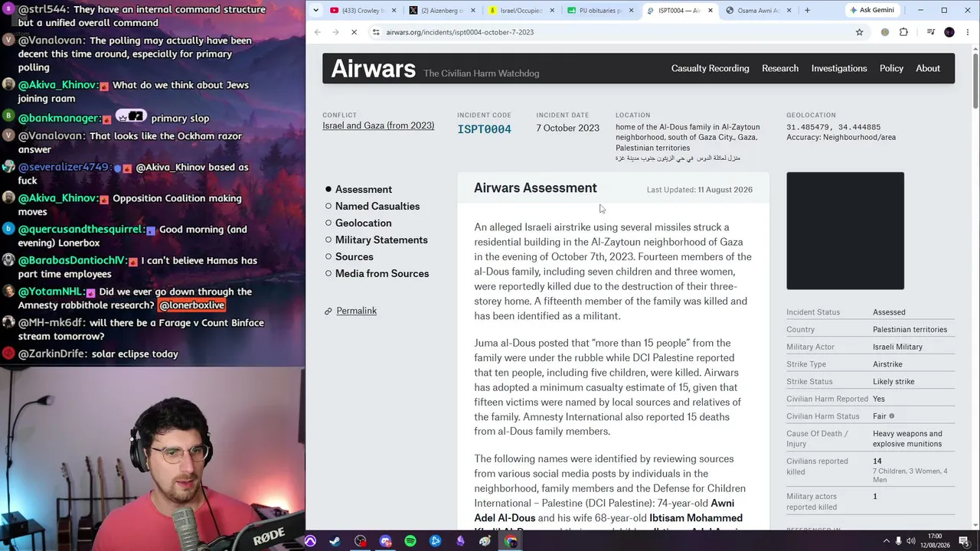Viewport: 980px width, 551px height.
Task: Close the Crowley YouTube tab
Action: [394, 11]
